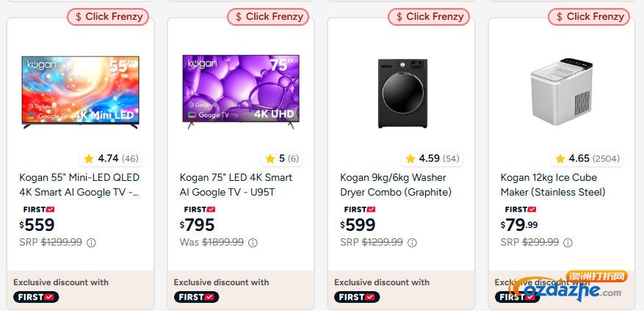The width and height of the screenshot is (644, 311).
Task: Open the Kogan 55" Mini-LED QLED TV image
Action: click(80, 92)
